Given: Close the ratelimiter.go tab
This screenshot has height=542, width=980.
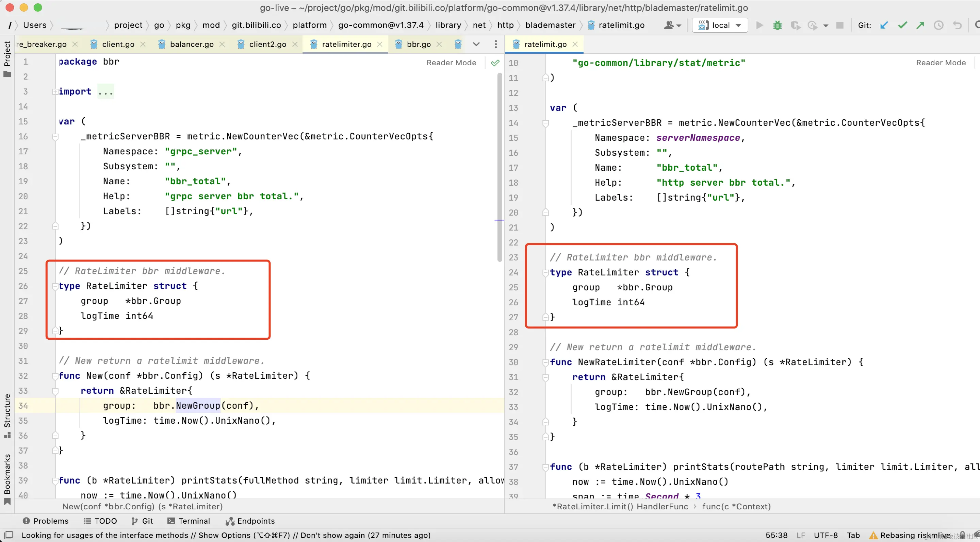Looking at the screenshot, I should [379, 44].
